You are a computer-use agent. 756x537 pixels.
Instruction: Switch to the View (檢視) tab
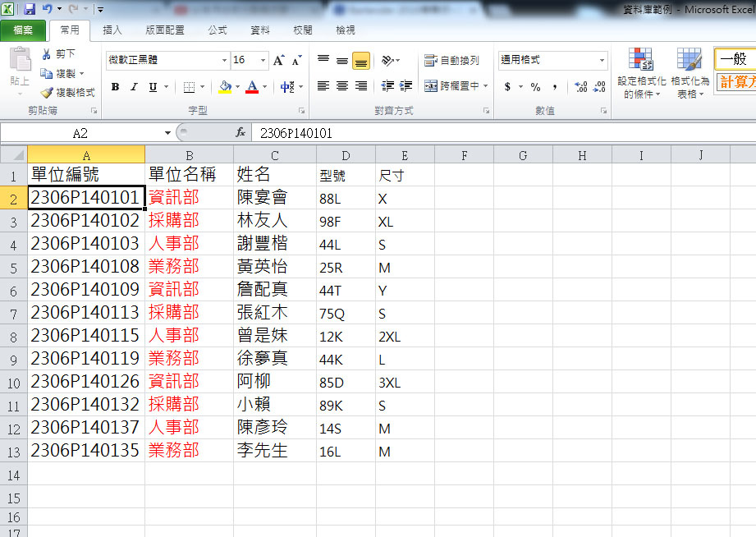[346, 30]
